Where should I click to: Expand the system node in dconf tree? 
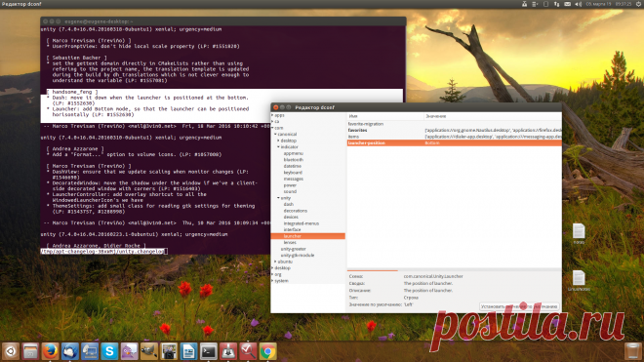(x=272, y=281)
